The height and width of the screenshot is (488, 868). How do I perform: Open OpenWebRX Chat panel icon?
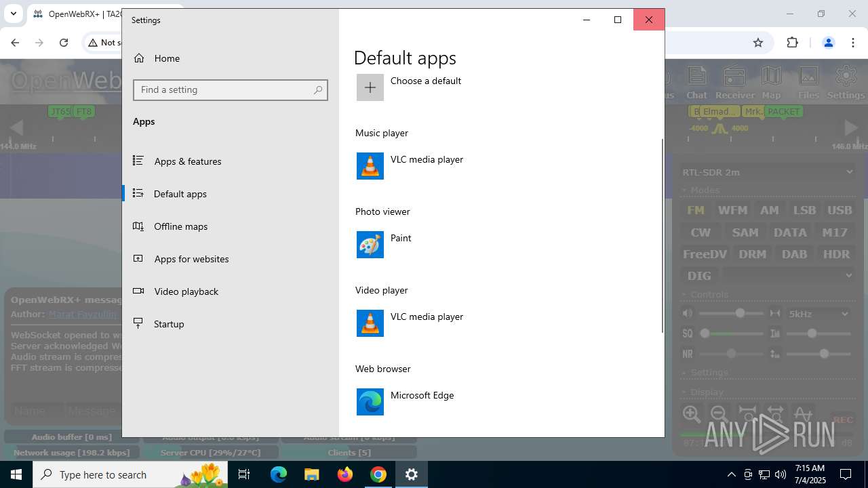pos(696,83)
